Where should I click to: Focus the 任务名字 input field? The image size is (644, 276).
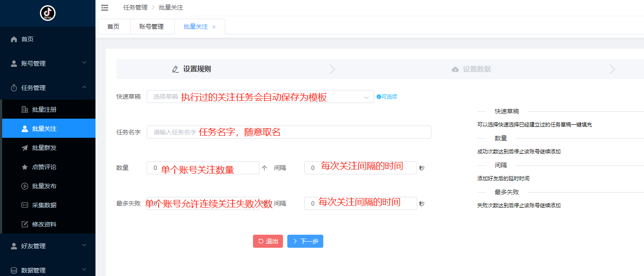(x=289, y=132)
